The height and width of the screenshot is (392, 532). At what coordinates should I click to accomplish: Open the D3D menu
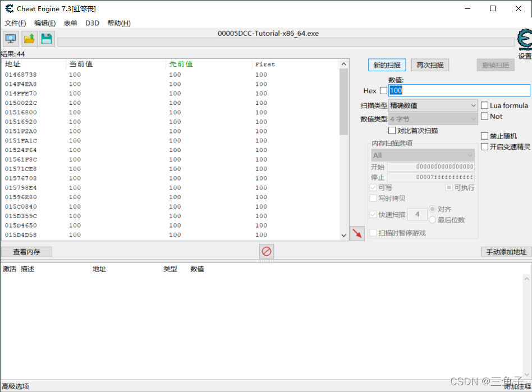92,23
